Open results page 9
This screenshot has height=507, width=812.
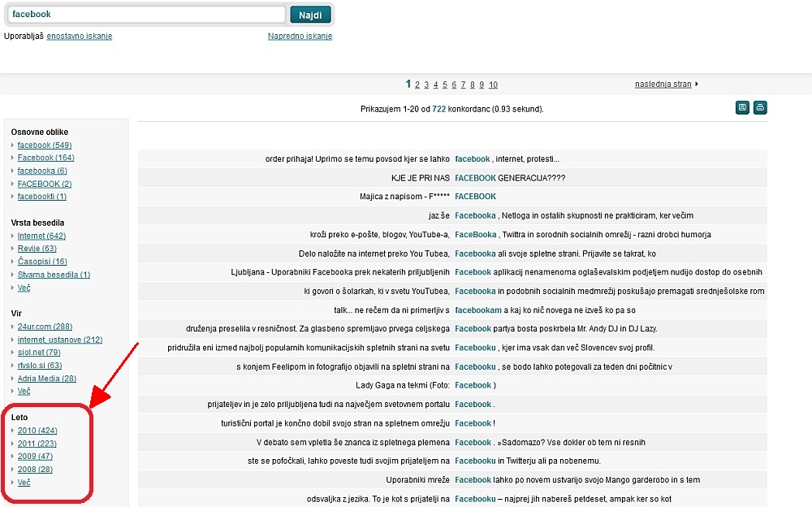[x=482, y=84]
